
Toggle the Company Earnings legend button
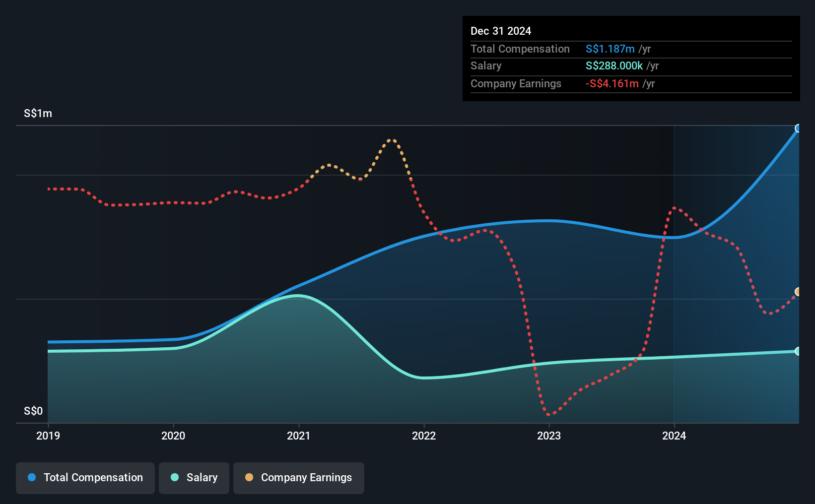pos(299,478)
